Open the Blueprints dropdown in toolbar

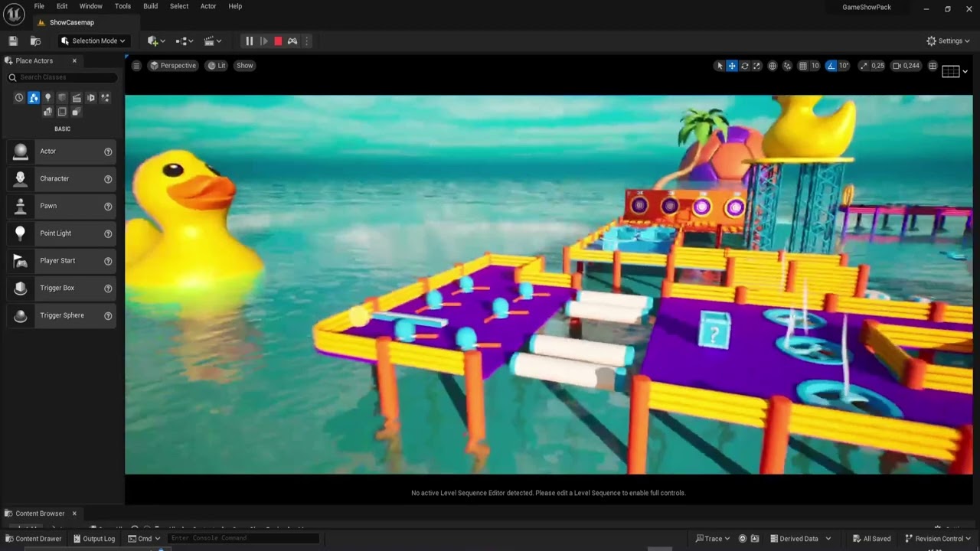(185, 41)
